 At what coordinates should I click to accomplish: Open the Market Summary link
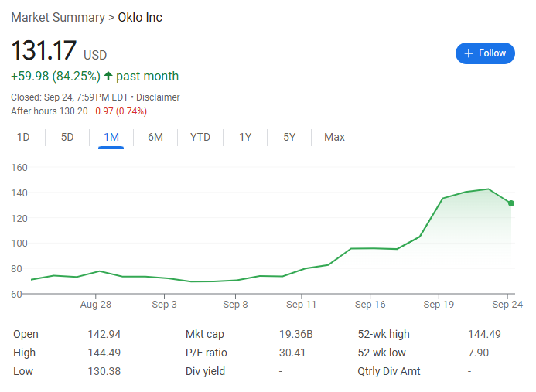(x=57, y=17)
